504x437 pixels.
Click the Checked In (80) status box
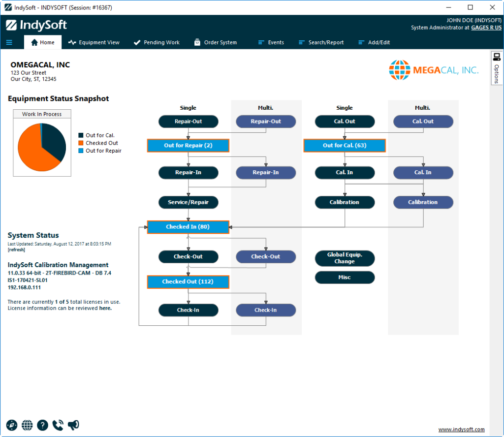pyautogui.click(x=188, y=227)
